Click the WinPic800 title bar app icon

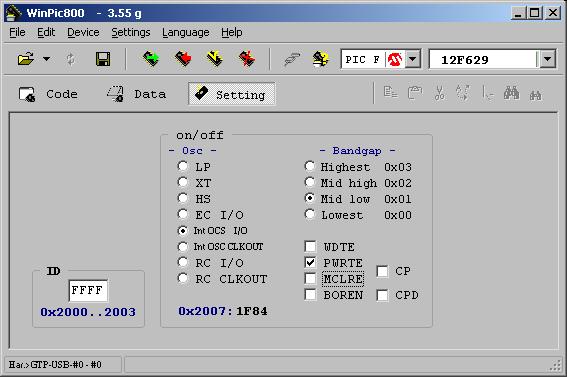click(13, 13)
